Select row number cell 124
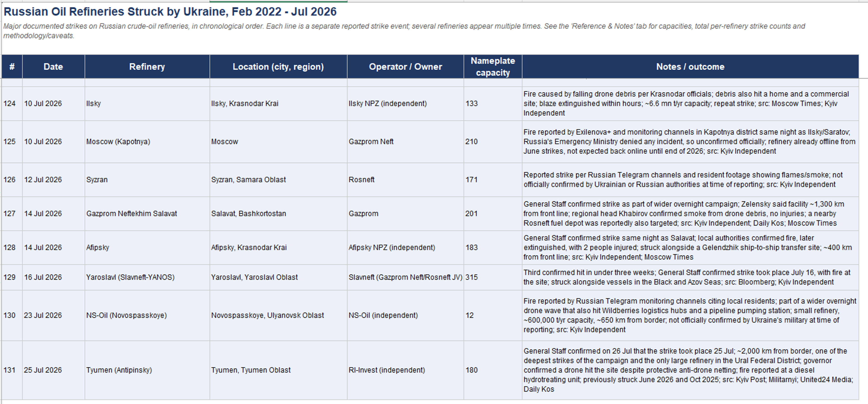 point(12,104)
